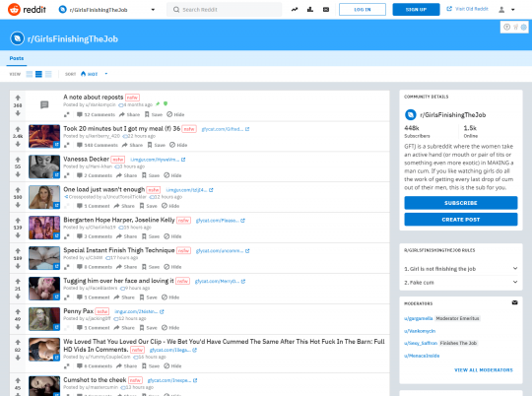Toggle expand preview on 'Biergarten Hope Harper' post

click(67, 236)
